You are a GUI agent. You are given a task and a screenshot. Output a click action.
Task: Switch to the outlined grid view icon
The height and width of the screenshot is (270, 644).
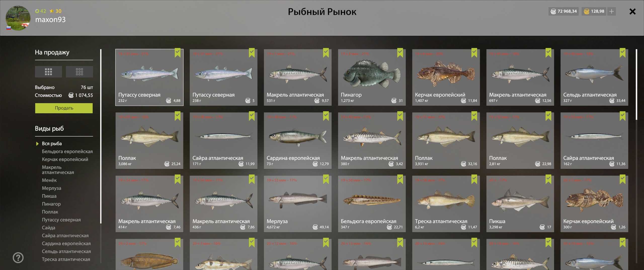point(79,72)
